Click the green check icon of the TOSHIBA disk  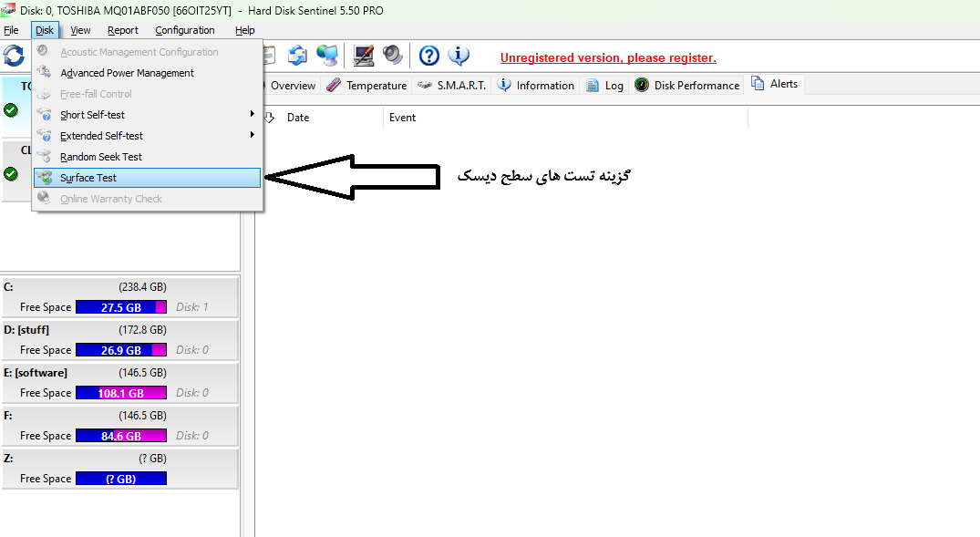tap(11, 110)
